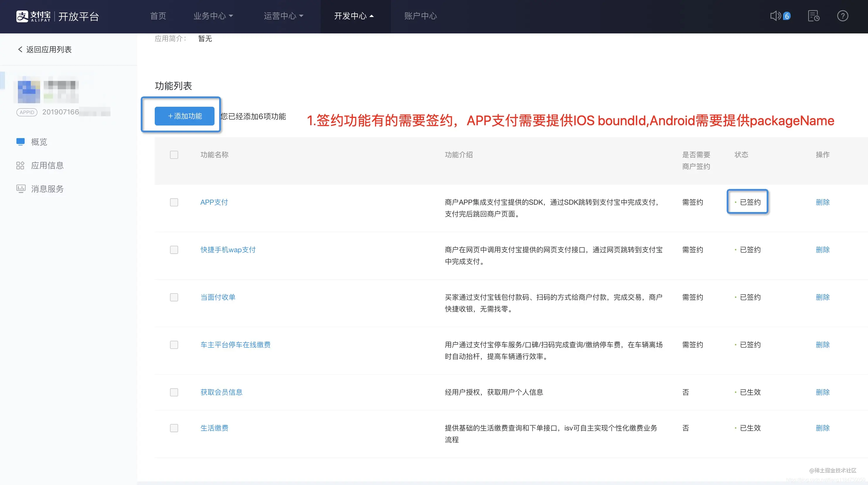The image size is (868, 485).
Task: Click 已签约 status for 当面付收单
Action: (750, 297)
